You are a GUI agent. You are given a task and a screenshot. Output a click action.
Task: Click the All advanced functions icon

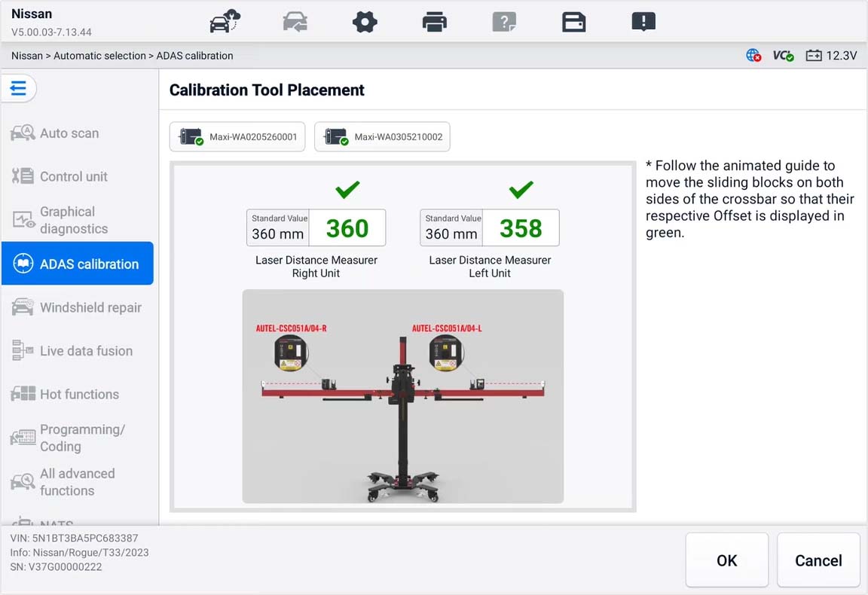pos(23,481)
